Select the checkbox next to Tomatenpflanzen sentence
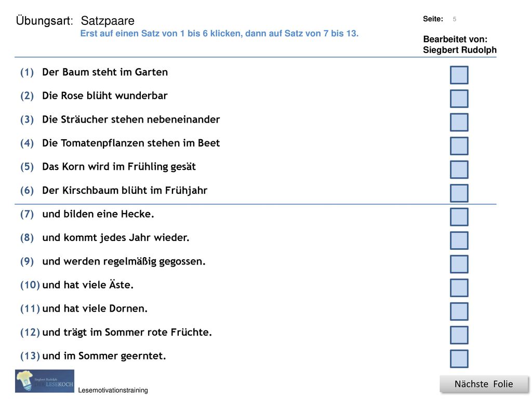 [x=459, y=146]
